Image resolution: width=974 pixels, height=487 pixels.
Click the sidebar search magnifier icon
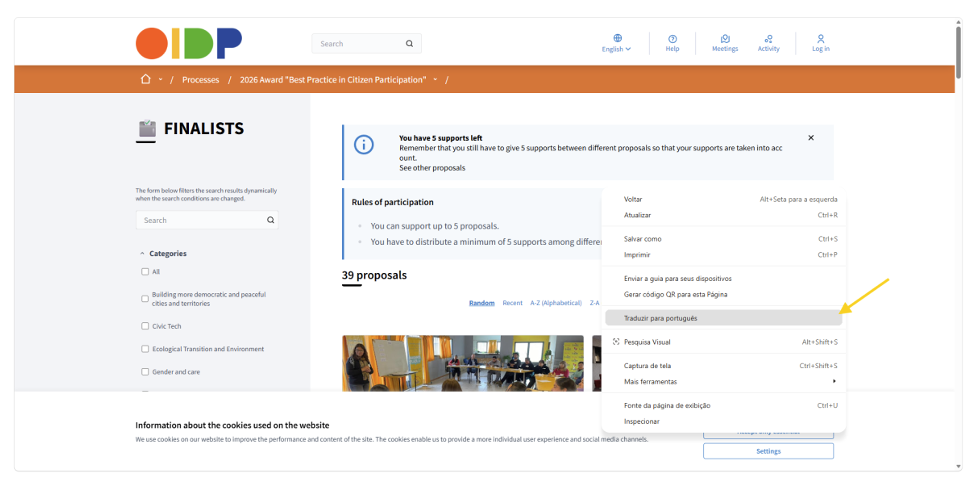pos(270,220)
